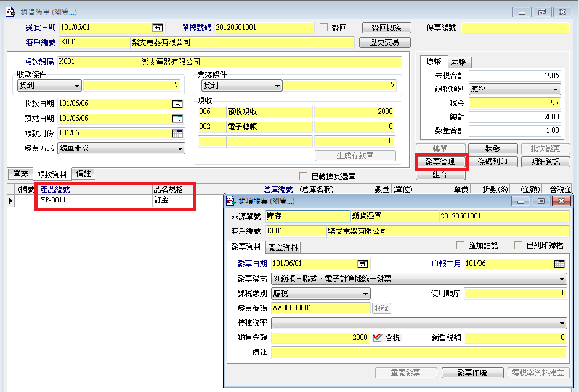579x392 pixels.
Task: Click the 發票管理 button
Action: (440, 162)
